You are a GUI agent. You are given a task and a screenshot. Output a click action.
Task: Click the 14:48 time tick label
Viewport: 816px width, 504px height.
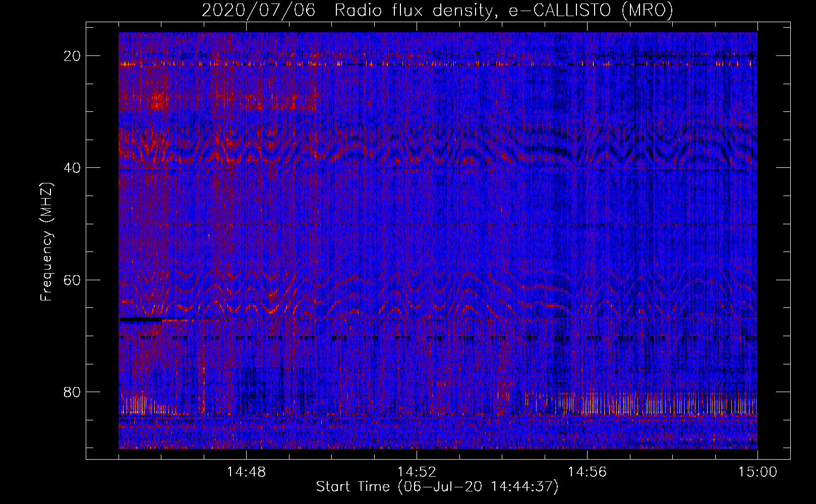[246, 472]
